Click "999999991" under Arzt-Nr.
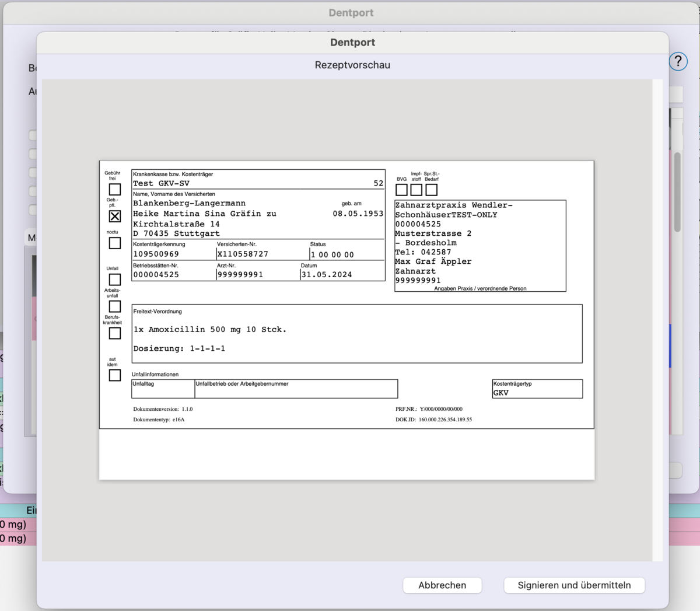700x611 pixels. click(x=240, y=274)
